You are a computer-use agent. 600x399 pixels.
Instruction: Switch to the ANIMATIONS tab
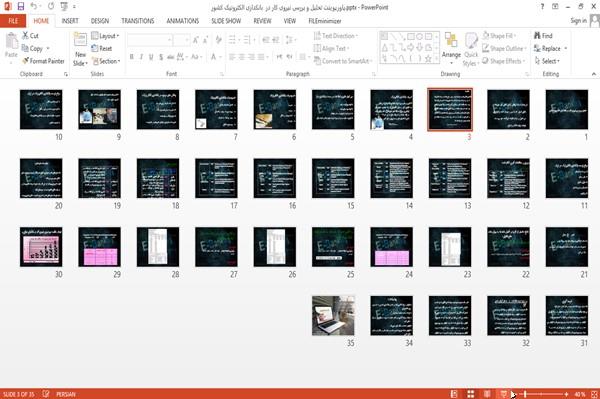point(183,21)
